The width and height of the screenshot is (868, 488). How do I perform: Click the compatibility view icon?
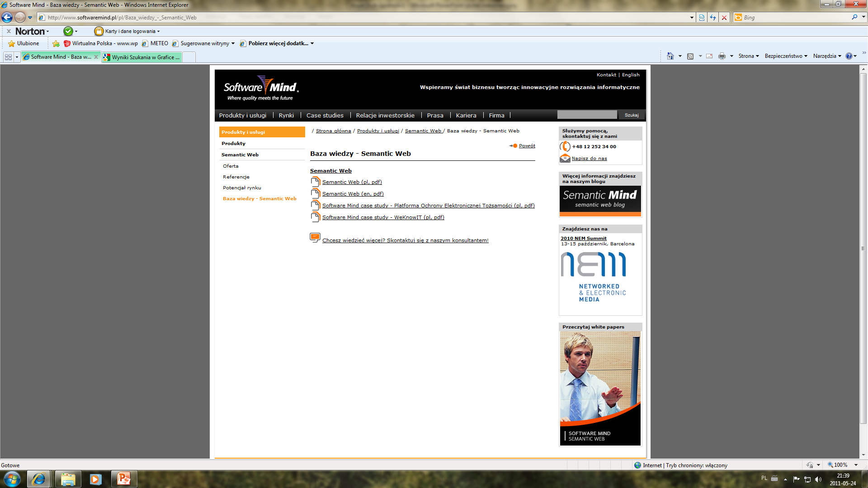702,17
